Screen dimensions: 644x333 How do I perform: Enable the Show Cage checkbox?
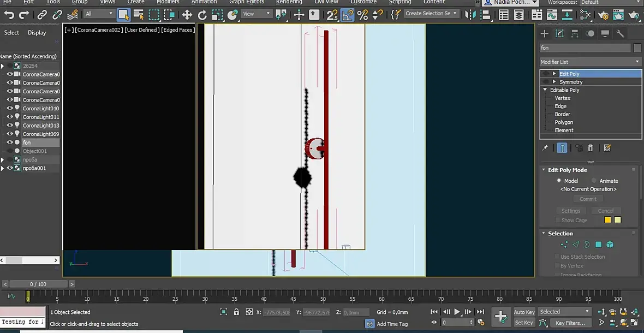click(x=557, y=221)
